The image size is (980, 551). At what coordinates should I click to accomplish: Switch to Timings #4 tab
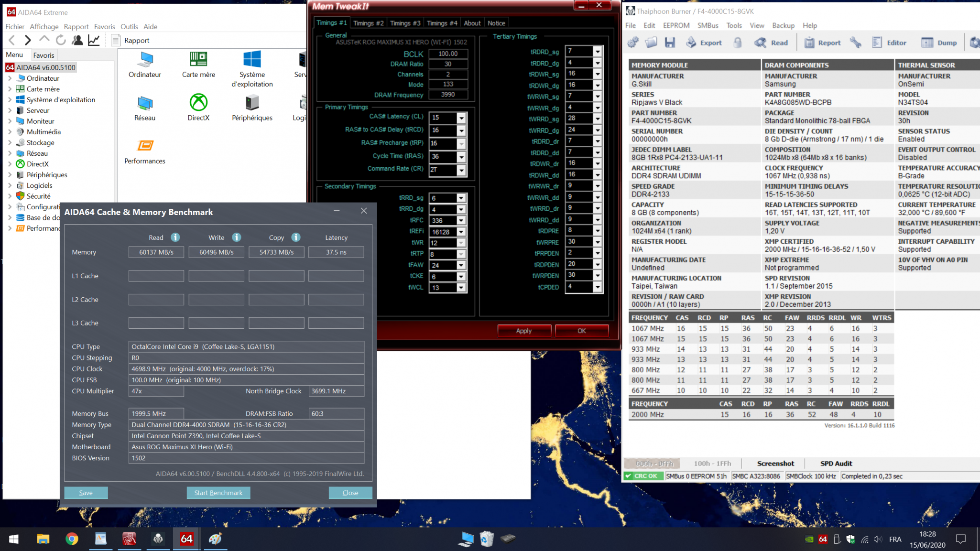click(442, 23)
